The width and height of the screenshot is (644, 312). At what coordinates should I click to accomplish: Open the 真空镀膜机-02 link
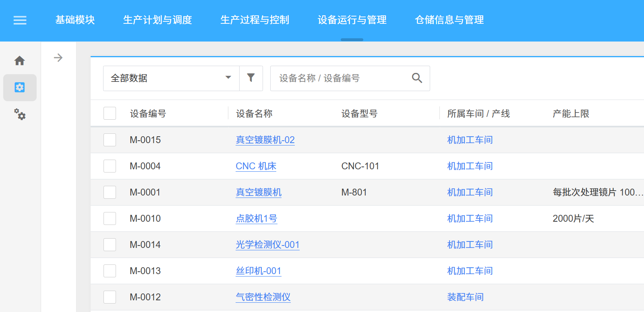tap(265, 140)
